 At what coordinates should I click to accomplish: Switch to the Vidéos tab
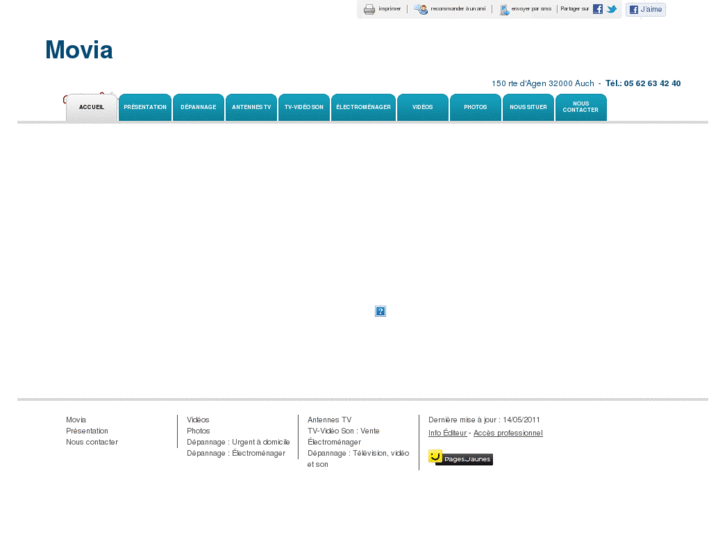tap(423, 108)
